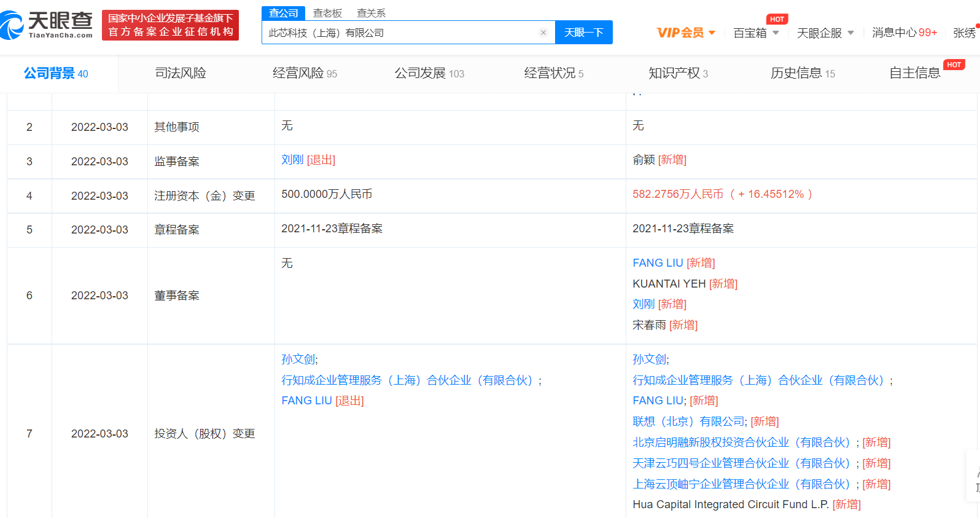Open the VIP会员 dropdown
Viewport: 980px width, 518px height.
click(686, 33)
